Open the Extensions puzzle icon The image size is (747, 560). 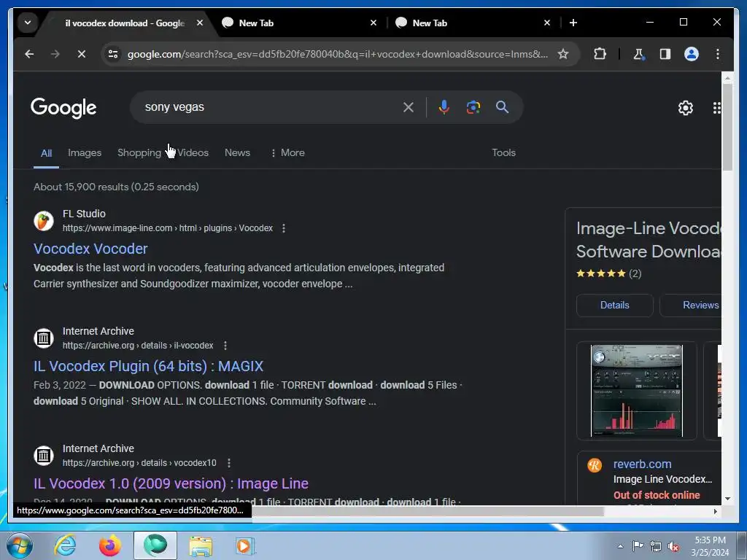point(600,54)
